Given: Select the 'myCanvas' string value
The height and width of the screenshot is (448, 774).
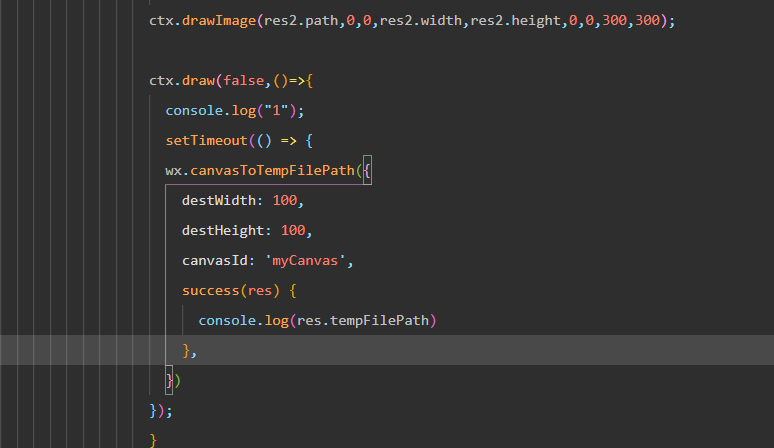Looking at the screenshot, I should (305, 261).
